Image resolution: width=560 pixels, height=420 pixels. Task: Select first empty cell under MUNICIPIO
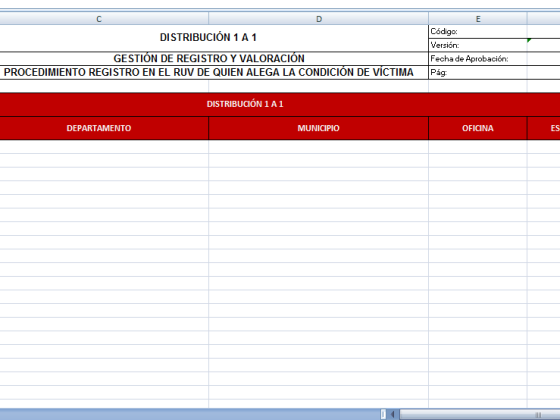point(319,147)
